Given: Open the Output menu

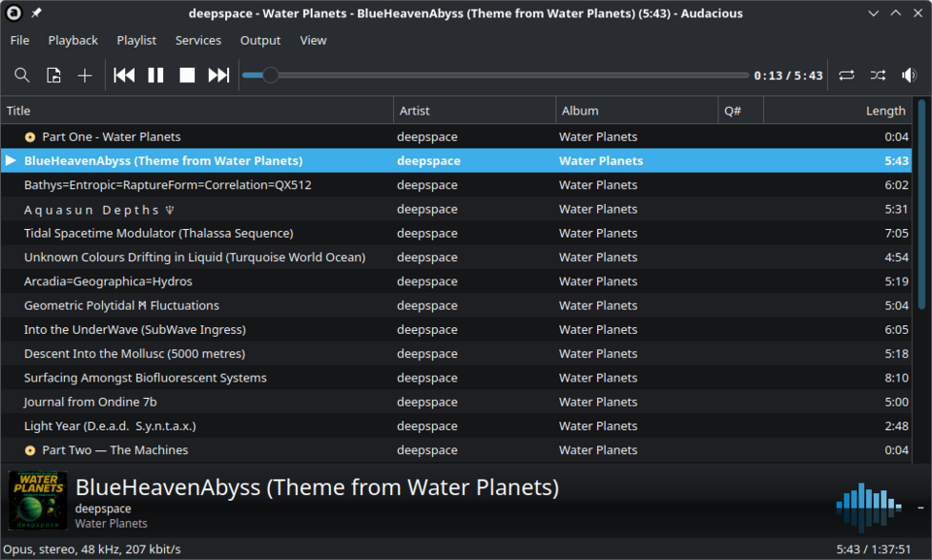Looking at the screenshot, I should click(x=260, y=40).
